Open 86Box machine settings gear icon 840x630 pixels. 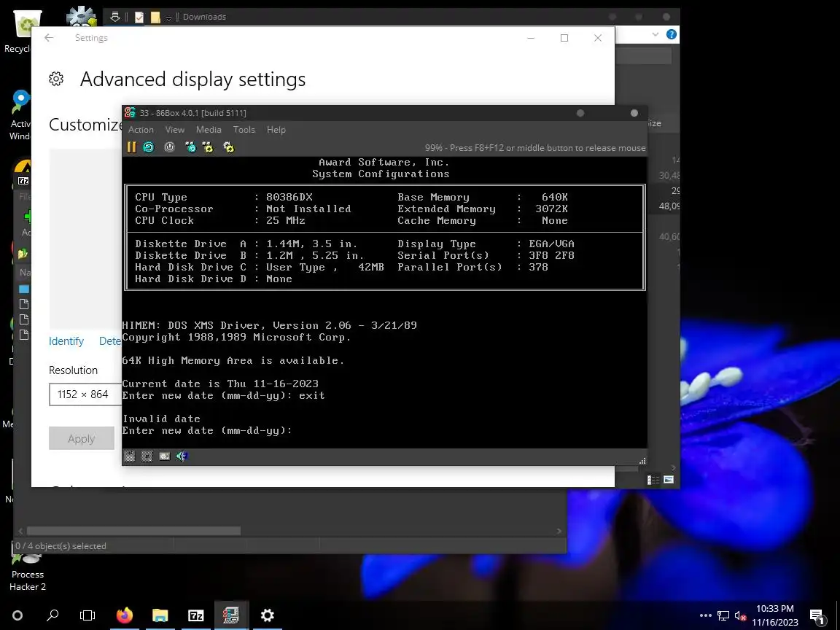click(229, 147)
